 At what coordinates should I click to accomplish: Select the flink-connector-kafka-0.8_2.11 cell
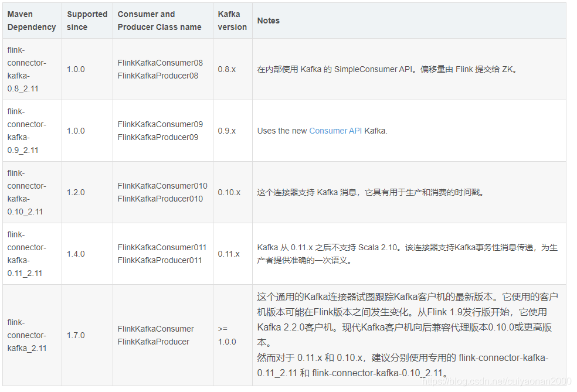(25, 69)
